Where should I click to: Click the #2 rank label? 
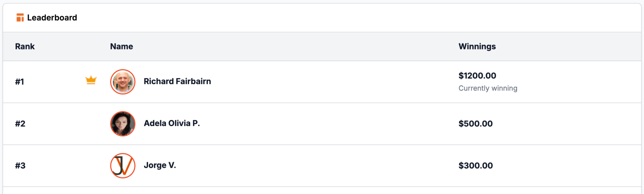pos(20,124)
